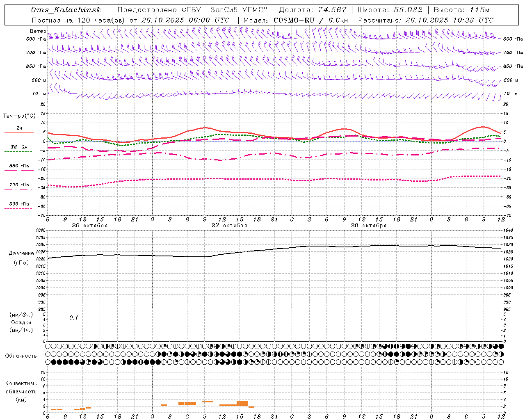Click the computed time Рассчитано: 26.10.2025 10:38 UTC
The width and height of the screenshot is (525, 420).
coord(426,20)
